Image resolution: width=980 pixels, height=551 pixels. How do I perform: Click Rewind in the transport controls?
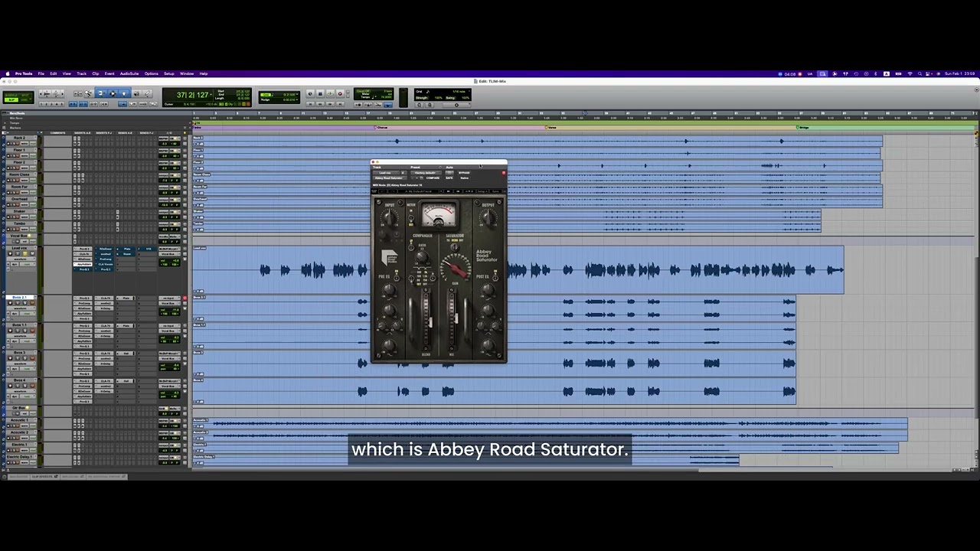(x=320, y=104)
